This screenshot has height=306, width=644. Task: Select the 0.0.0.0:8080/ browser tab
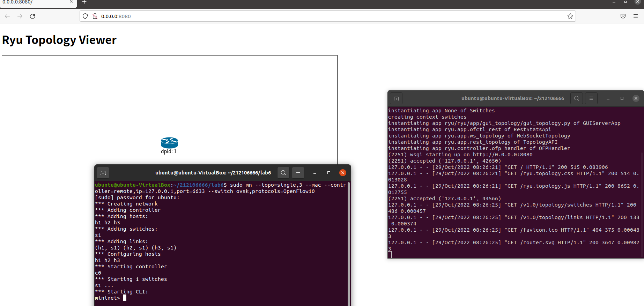[x=38, y=3]
